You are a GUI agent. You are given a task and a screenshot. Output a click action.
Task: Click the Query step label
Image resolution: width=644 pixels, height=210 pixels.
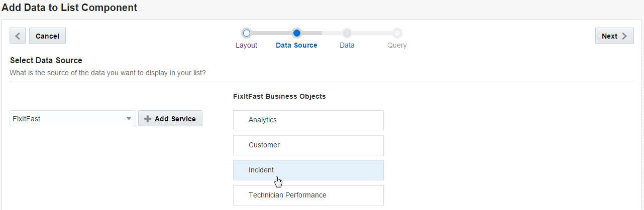(x=397, y=45)
